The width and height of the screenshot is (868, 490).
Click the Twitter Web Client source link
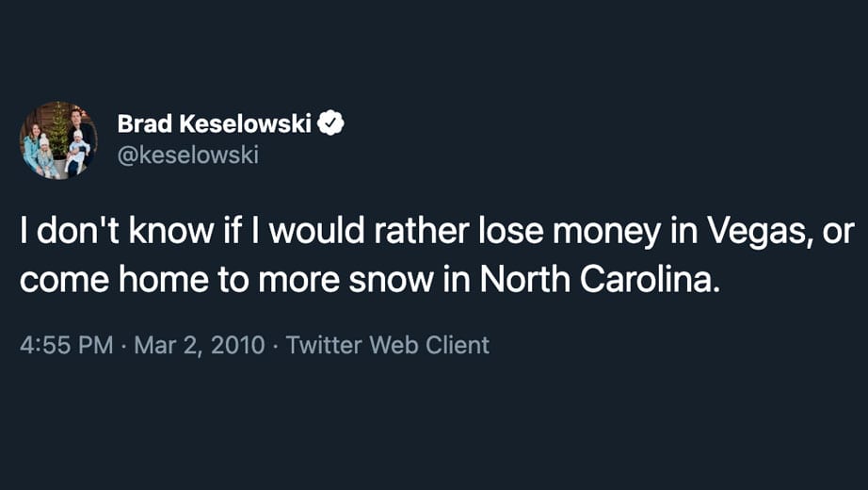click(387, 345)
